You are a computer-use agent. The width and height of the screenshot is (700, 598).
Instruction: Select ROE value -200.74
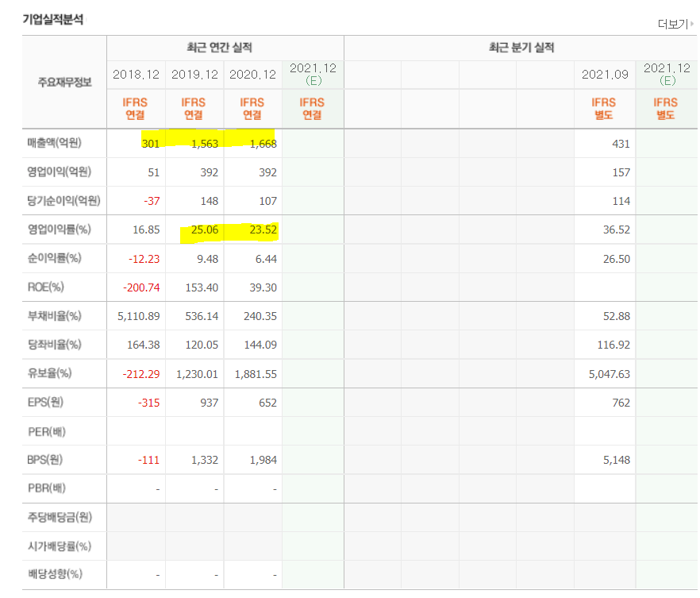click(x=141, y=287)
